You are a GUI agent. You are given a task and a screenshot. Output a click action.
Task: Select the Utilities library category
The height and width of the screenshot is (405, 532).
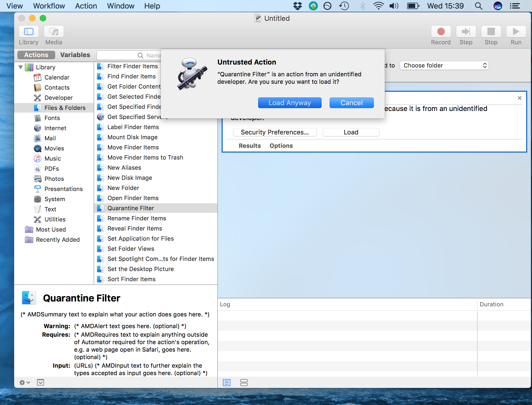click(54, 219)
